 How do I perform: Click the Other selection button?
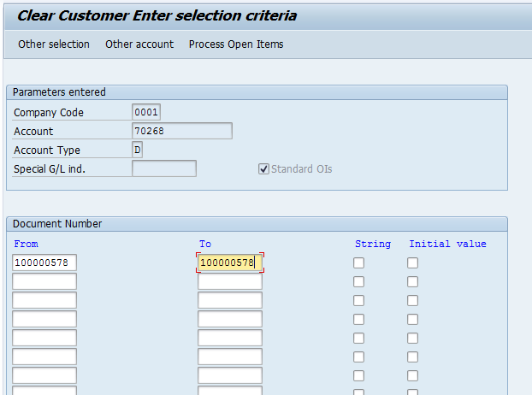(x=54, y=44)
